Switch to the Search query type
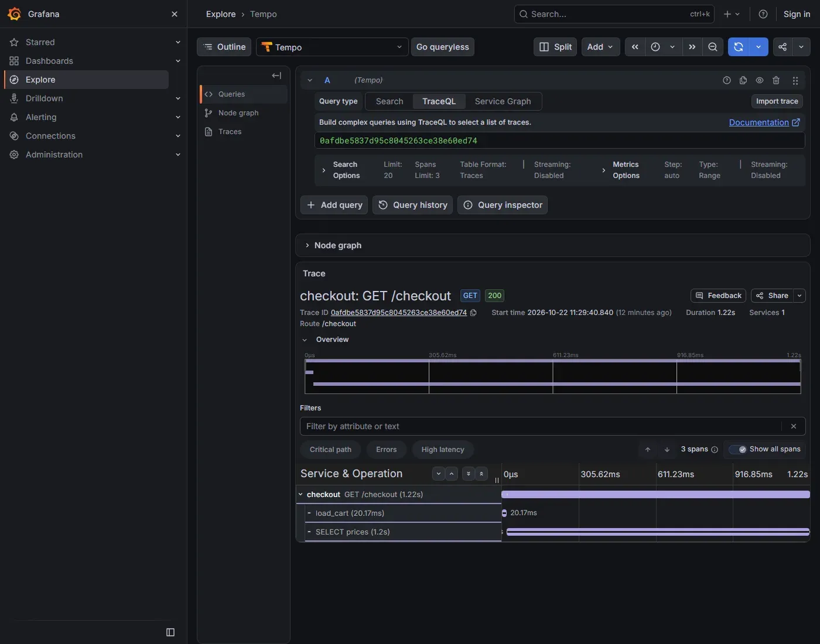This screenshot has width=820, height=644. coord(389,101)
